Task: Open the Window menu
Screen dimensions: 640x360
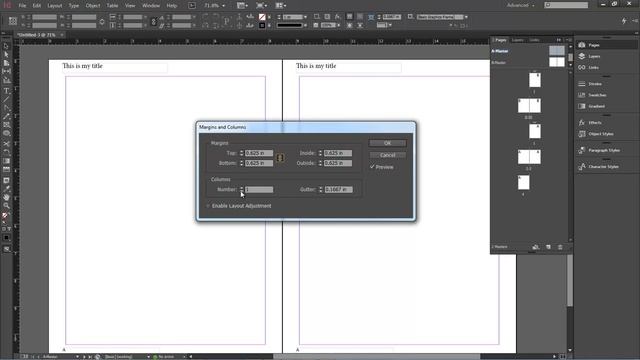Action: 151,6
